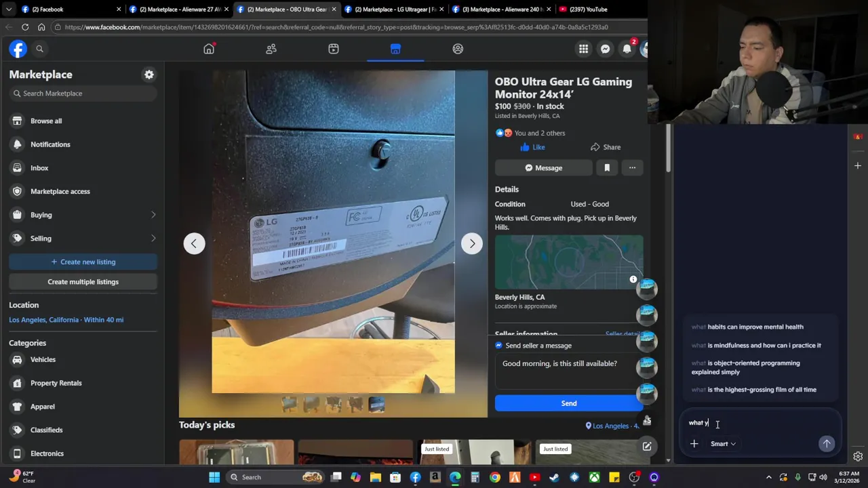Viewport: 868px width, 488px height.
Task: Choose suggestion about mindfulness practice
Action: [x=755, y=346]
